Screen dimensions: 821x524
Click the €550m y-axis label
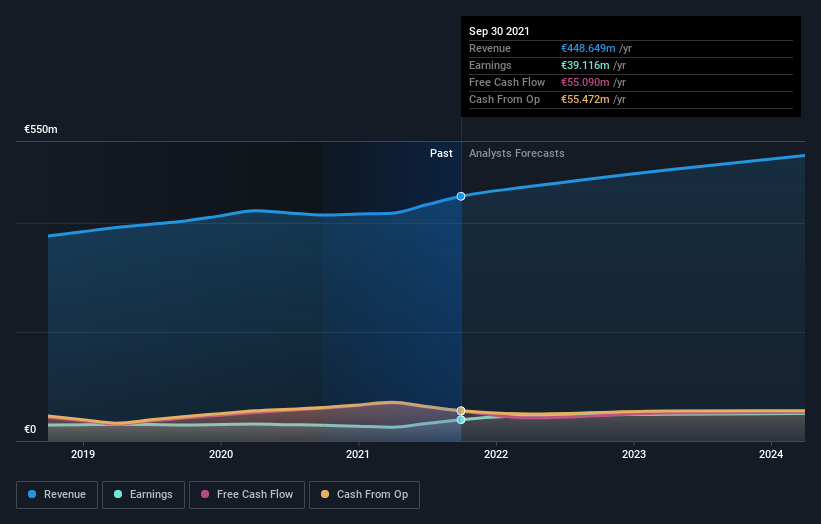(x=41, y=129)
